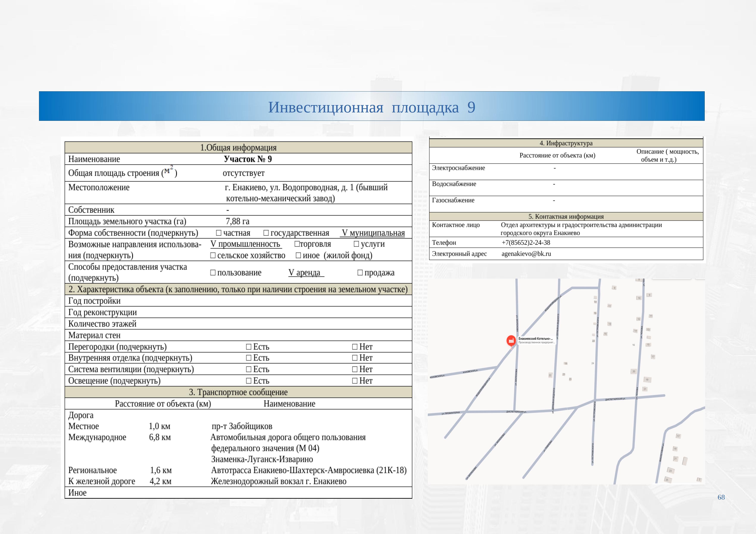The width and height of the screenshot is (756, 534).
Task: Click the '4. Инфраструктура' header
Action: pyautogui.click(x=566, y=143)
